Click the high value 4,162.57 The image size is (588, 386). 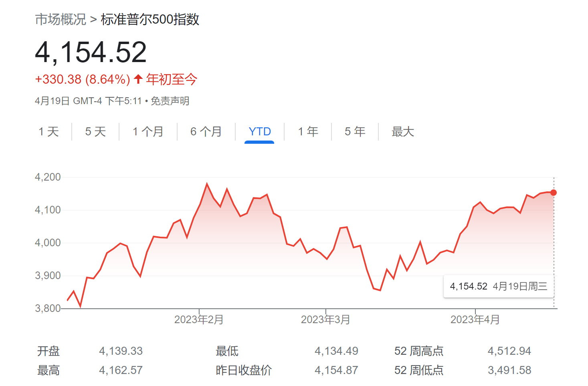click(121, 370)
